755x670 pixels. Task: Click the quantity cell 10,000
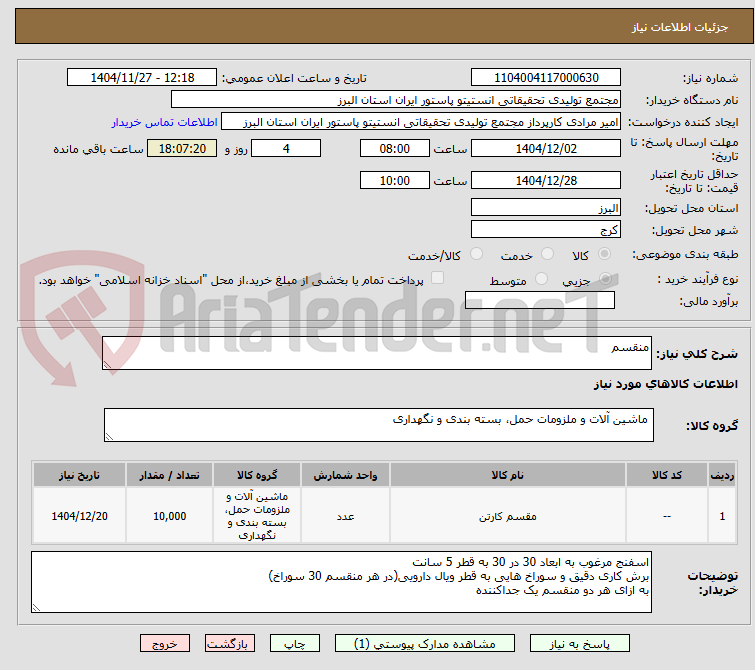(x=169, y=516)
